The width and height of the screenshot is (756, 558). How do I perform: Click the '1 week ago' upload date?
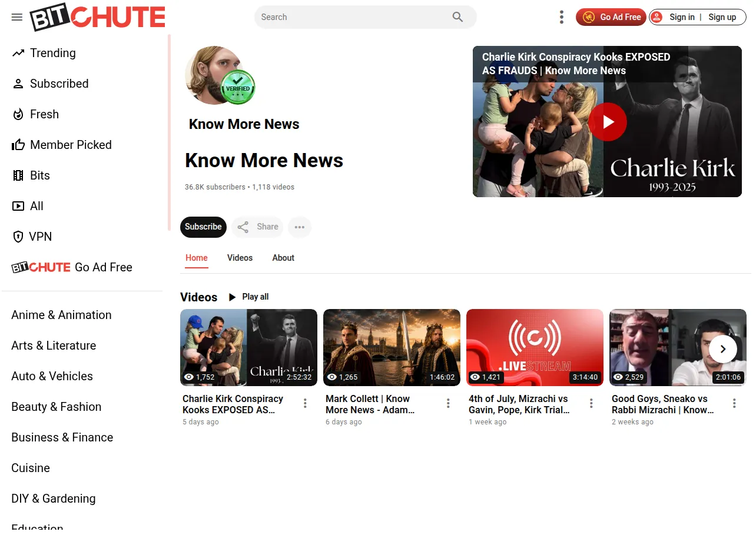click(x=488, y=422)
